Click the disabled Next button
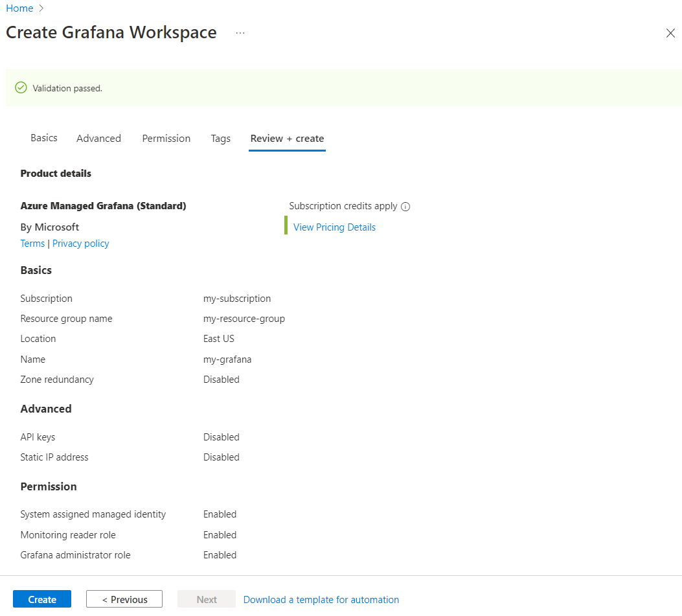Image resolution: width=682 pixels, height=616 pixels. point(207,599)
